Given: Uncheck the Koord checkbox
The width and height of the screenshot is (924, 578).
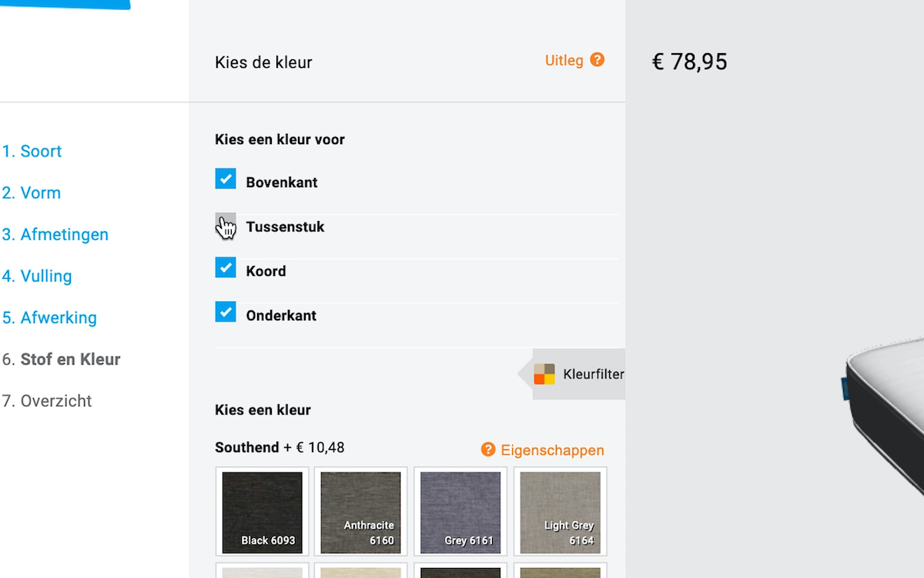Looking at the screenshot, I should (226, 267).
